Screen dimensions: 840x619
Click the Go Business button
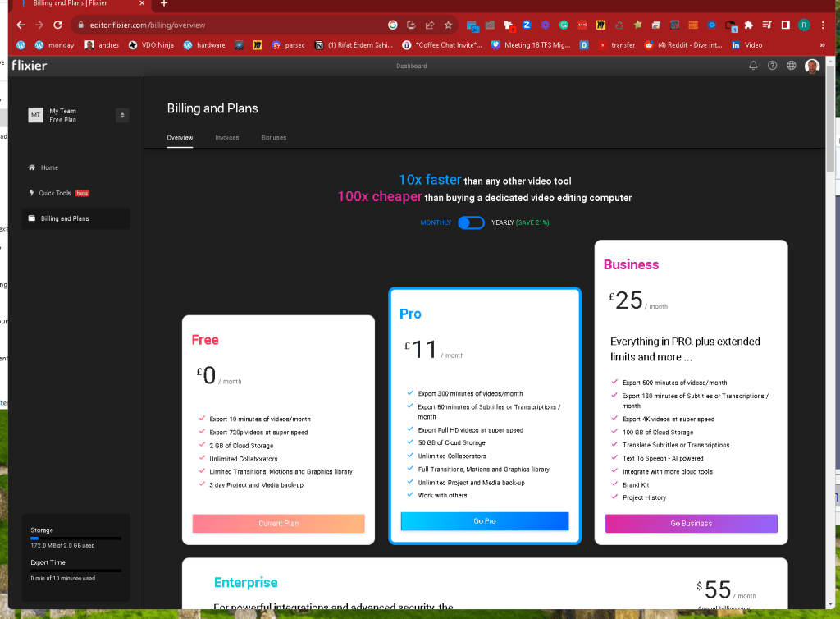pos(691,523)
